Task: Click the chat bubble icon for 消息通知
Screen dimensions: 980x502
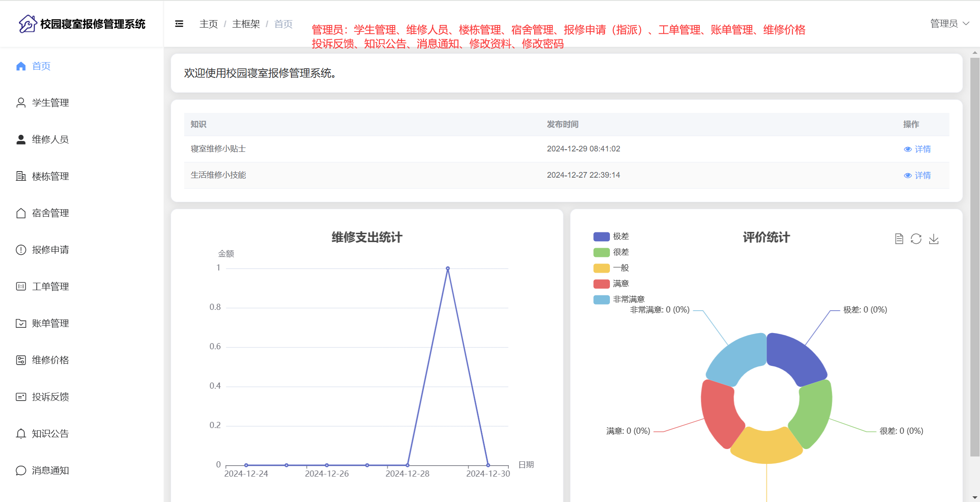Action: coord(21,470)
